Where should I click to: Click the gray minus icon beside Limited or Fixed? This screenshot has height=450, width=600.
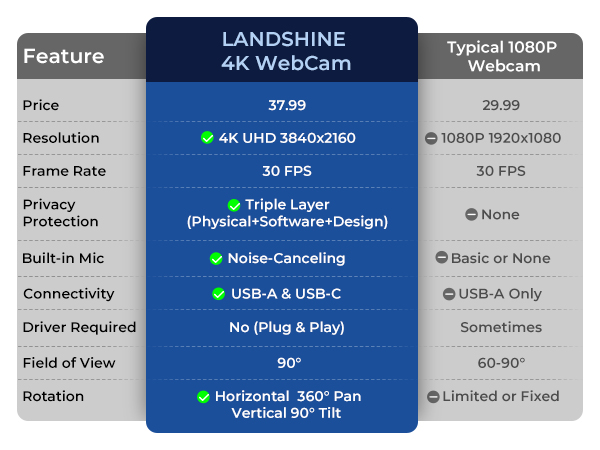pos(433,397)
